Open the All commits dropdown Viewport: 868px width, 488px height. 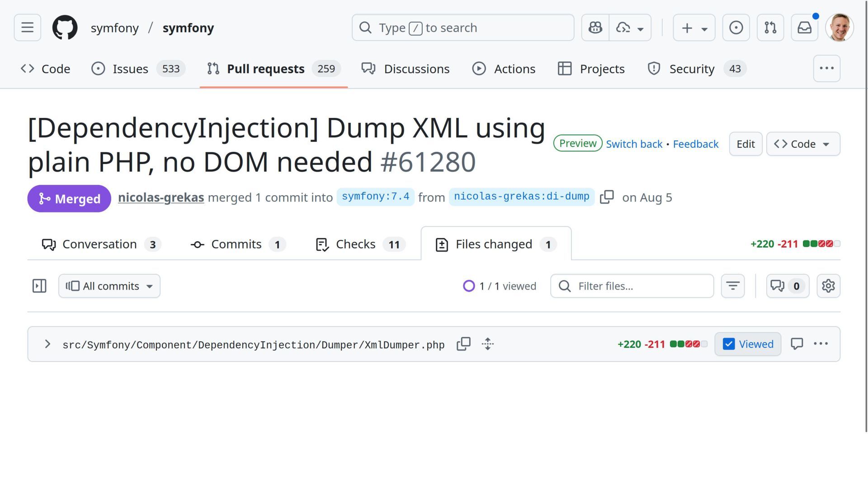[x=109, y=286]
